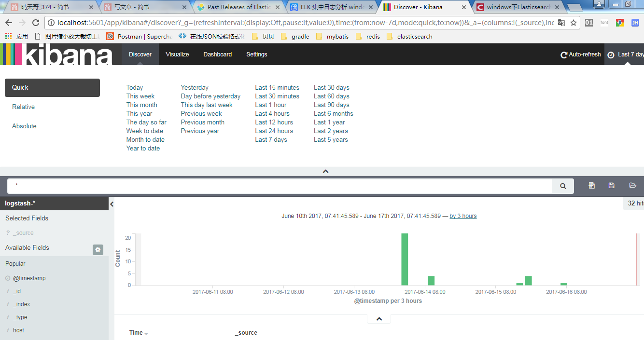The image size is (644, 340).
Task: Choose Last 24 hours range
Action: (274, 131)
